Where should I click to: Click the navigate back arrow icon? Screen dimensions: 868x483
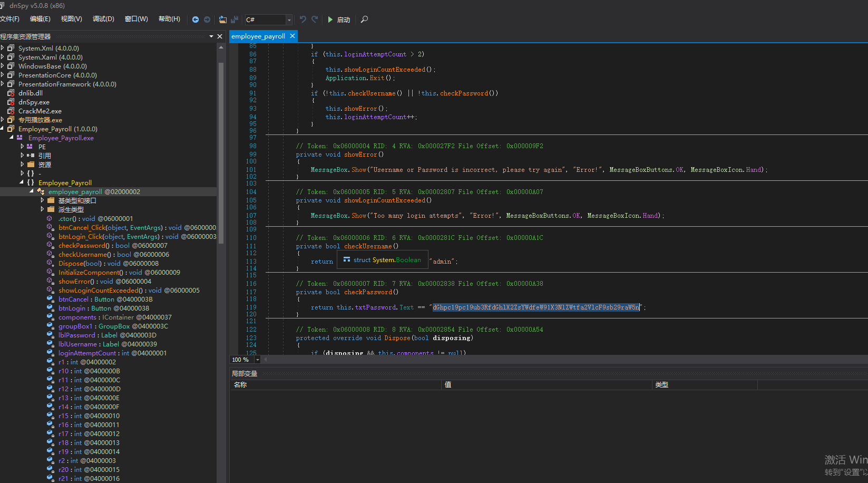point(196,20)
